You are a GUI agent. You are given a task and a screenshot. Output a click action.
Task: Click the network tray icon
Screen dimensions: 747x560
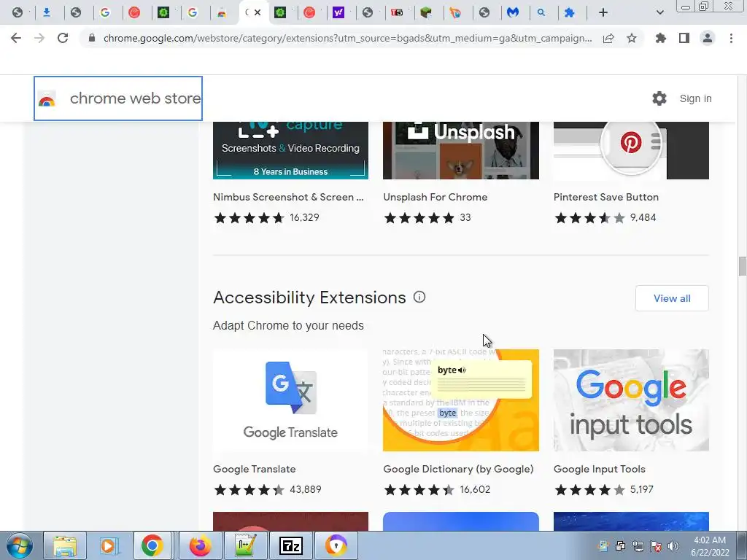[638, 545]
